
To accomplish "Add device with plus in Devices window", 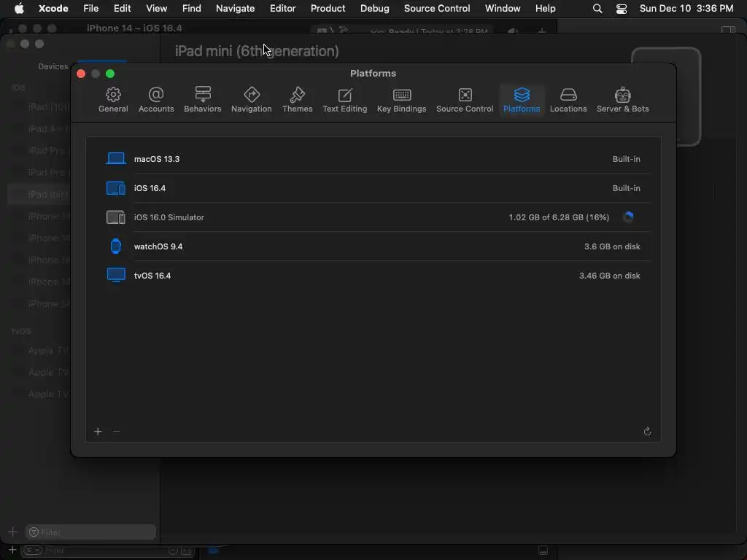I will tap(13, 532).
